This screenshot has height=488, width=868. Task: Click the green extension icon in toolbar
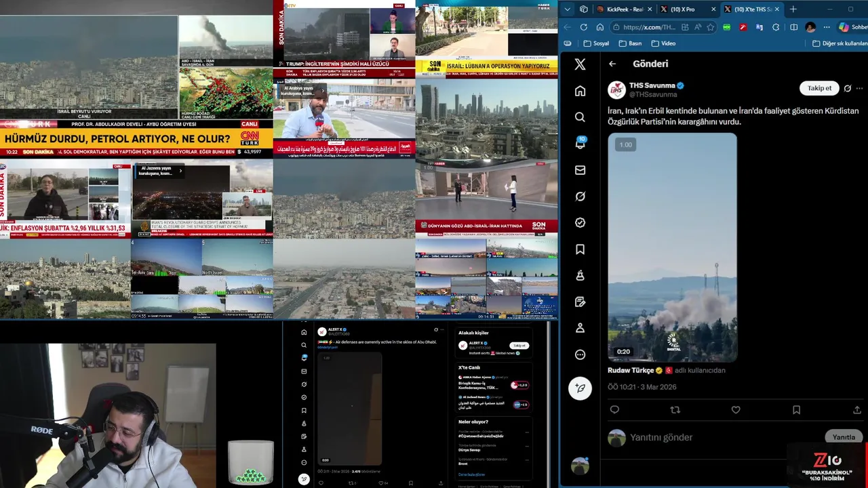[x=726, y=27]
